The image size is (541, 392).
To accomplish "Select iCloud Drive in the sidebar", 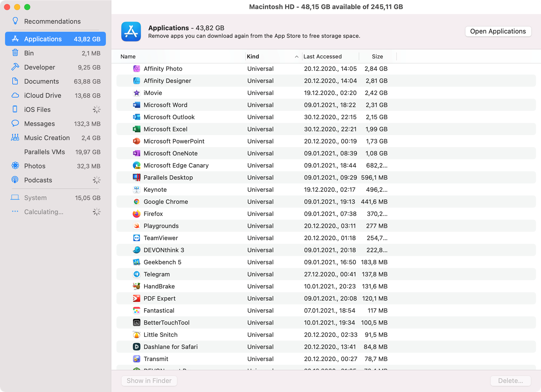I will pos(55,96).
